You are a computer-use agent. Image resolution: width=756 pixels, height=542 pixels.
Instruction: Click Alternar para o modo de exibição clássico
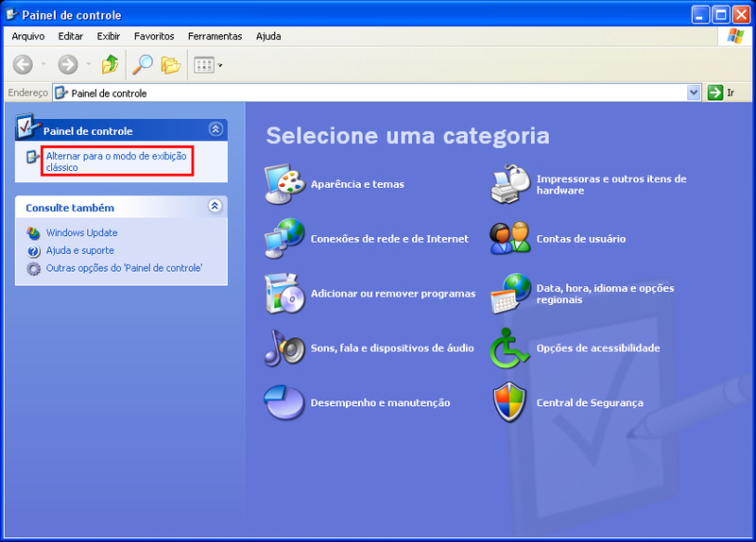115,161
